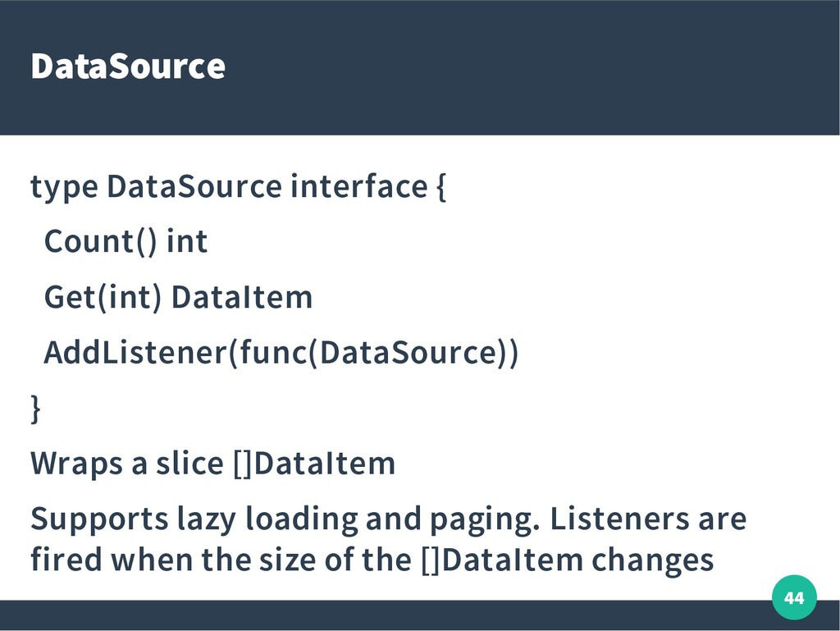Click the 'Get(int) DataItem' line
This screenshot has height=631, width=840.
click(x=178, y=297)
